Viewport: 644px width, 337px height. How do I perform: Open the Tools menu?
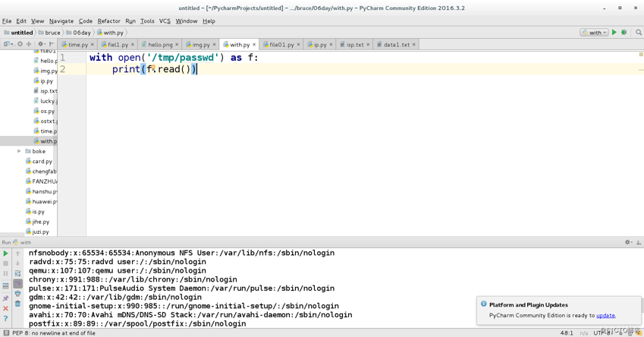tap(147, 21)
